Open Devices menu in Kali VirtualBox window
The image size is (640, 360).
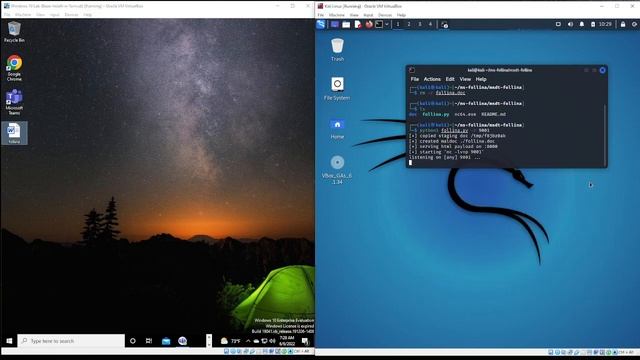tap(385, 15)
